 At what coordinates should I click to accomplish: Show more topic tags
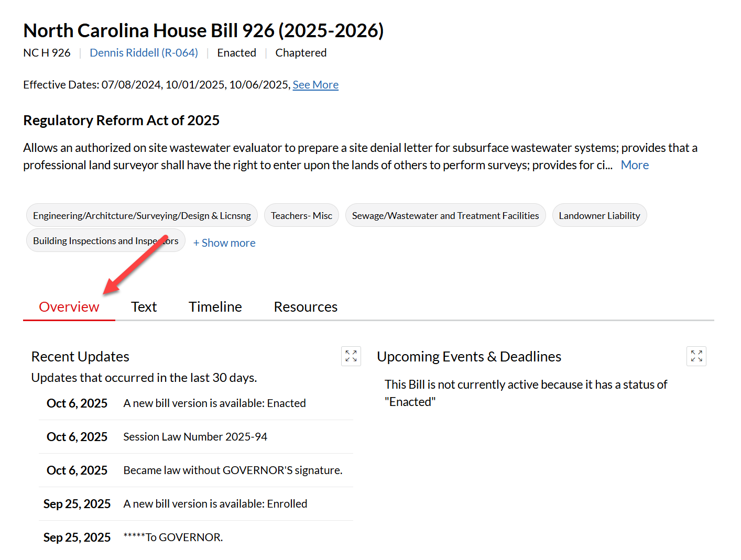pos(224,243)
